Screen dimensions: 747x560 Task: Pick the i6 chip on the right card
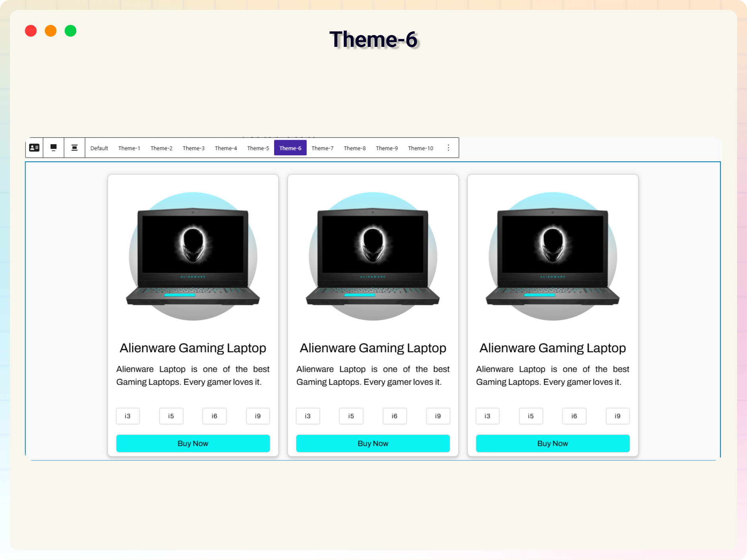pos(574,416)
